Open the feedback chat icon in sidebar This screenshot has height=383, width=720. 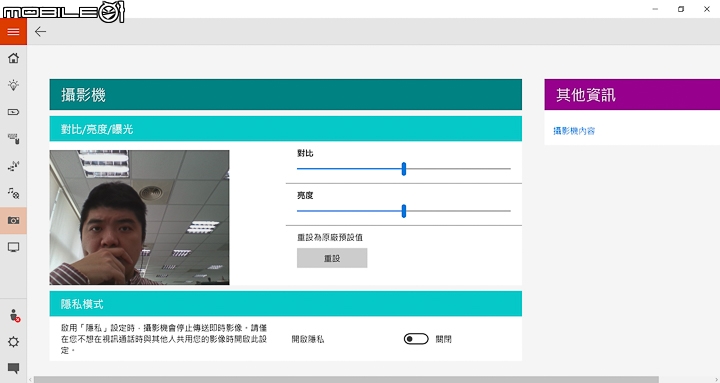pyautogui.click(x=13, y=368)
